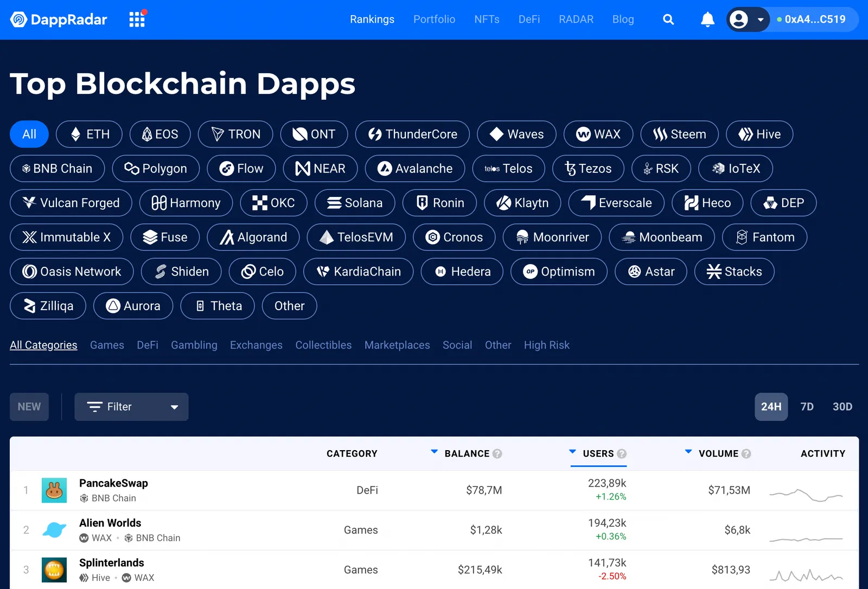This screenshot has width=868, height=589.
Task: Select Games category tab
Action: 107,345
